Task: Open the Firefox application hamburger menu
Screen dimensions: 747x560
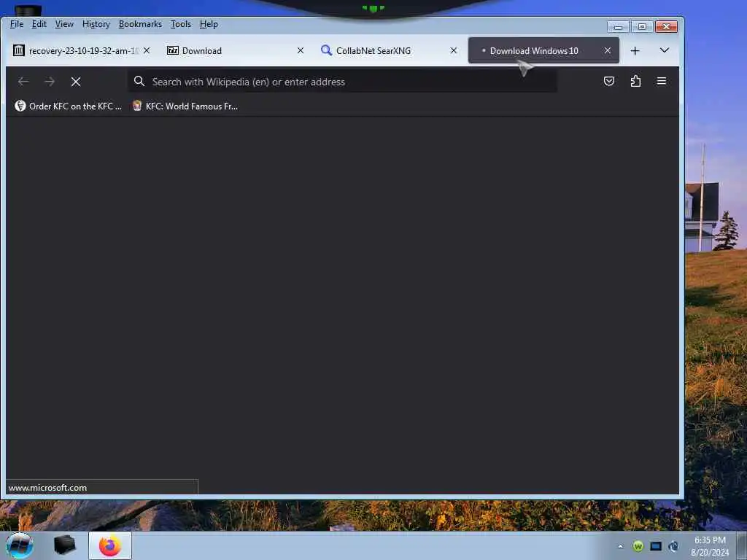Action: [661, 82]
